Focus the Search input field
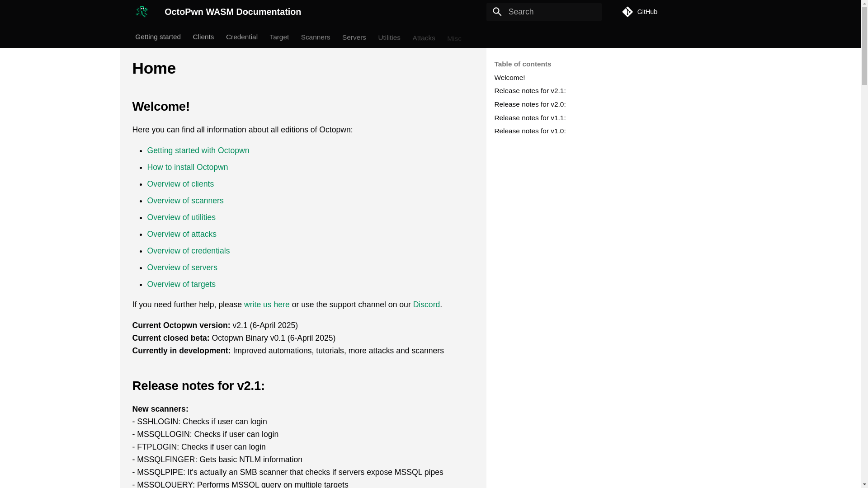The width and height of the screenshot is (868, 488). coord(544,12)
